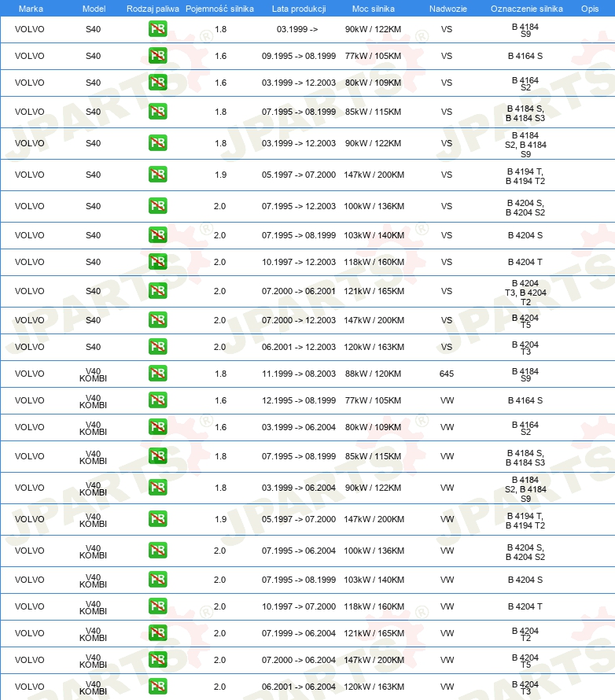Click 'B 4164 S' code in S40 row
The image size is (615, 700).
click(525, 56)
